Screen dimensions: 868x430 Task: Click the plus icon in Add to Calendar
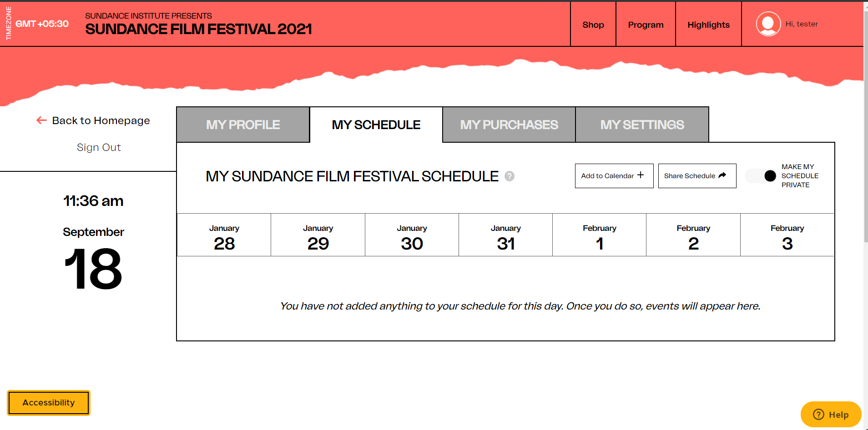(x=641, y=175)
